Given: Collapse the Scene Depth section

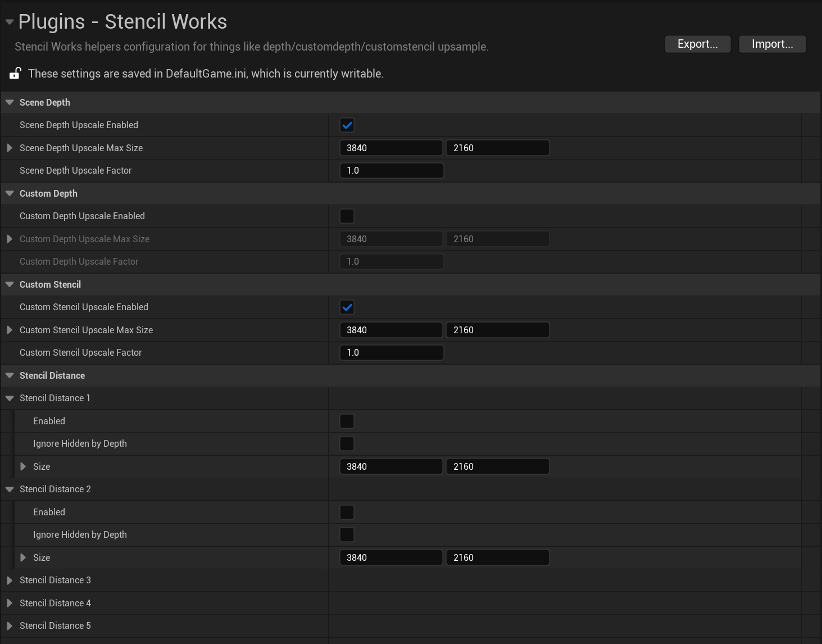Looking at the screenshot, I should (9, 102).
